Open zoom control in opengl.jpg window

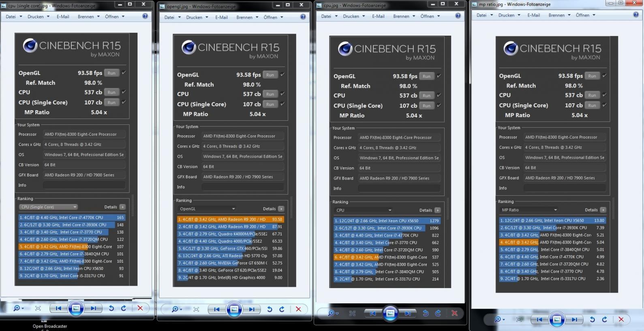(177, 309)
